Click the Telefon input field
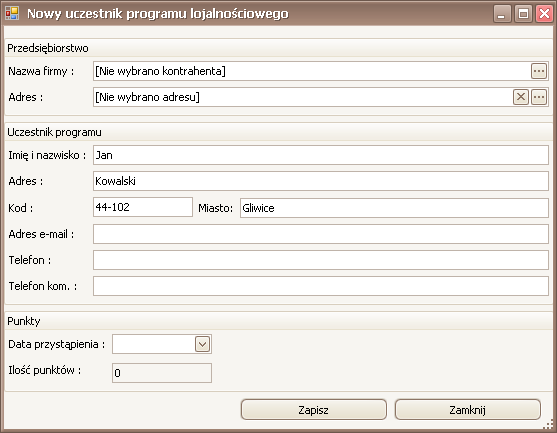The height and width of the screenshot is (433, 557). click(321, 260)
